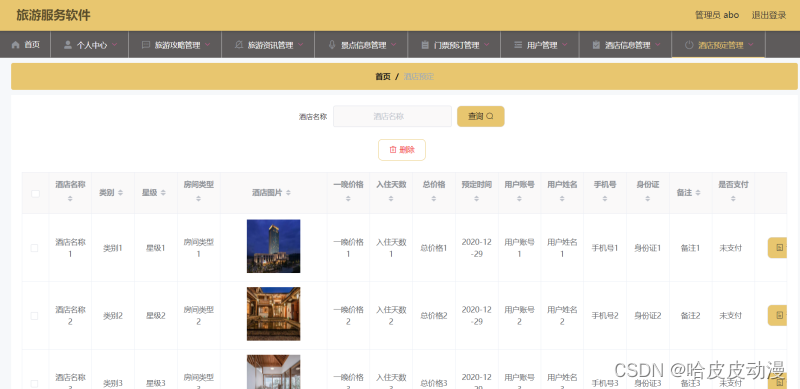The height and width of the screenshot is (389, 800).
Task: Check the row checkbox for 酒店名称3
Action: (34, 383)
